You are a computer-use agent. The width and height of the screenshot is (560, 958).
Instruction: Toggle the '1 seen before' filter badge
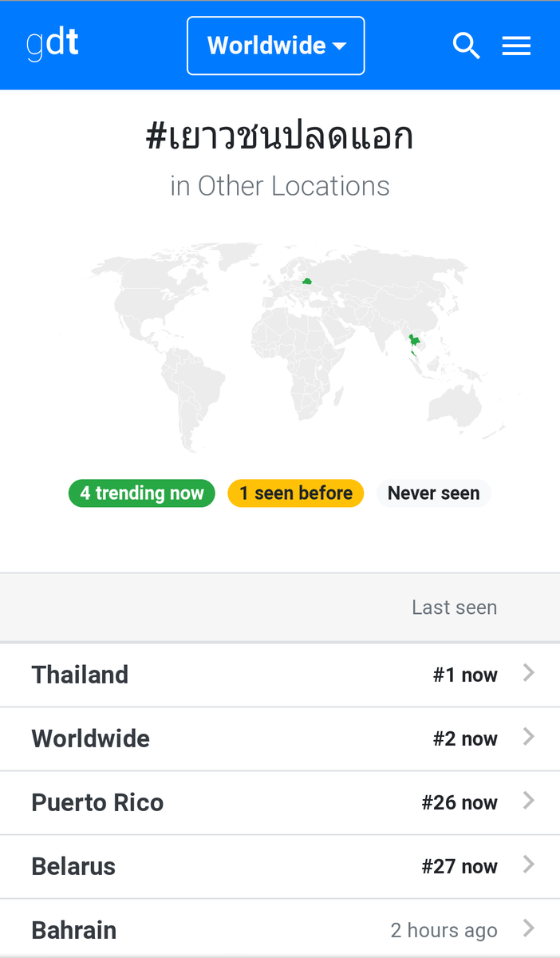[296, 493]
